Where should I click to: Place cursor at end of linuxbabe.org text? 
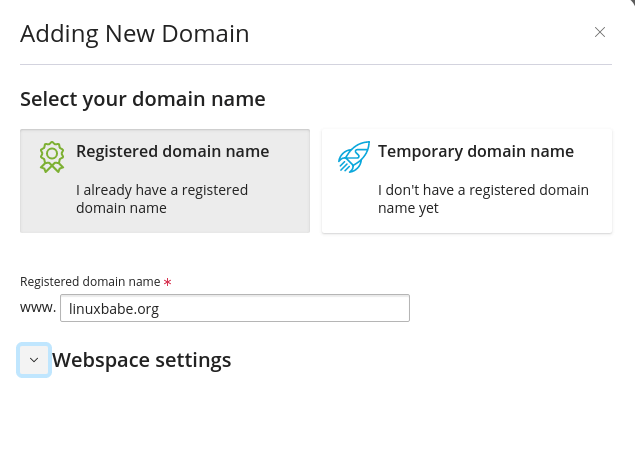[160, 309]
